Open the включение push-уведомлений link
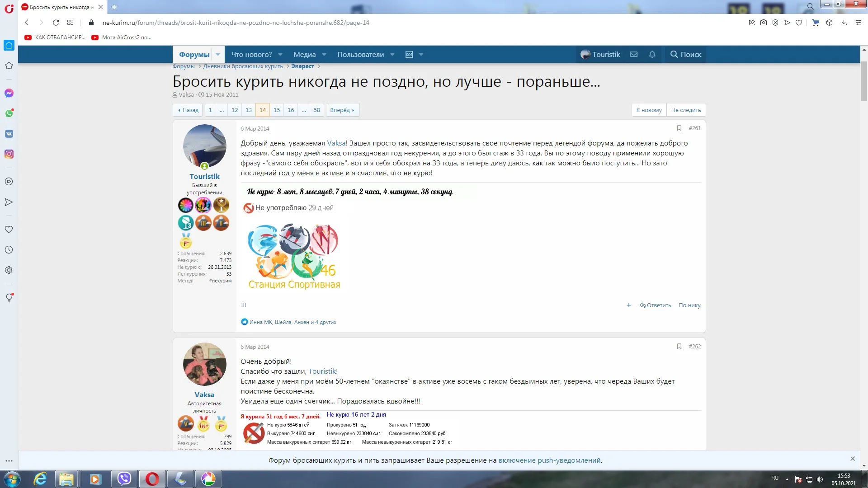Image resolution: width=868 pixels, height=488 pixels. click(x=549, y=460)
